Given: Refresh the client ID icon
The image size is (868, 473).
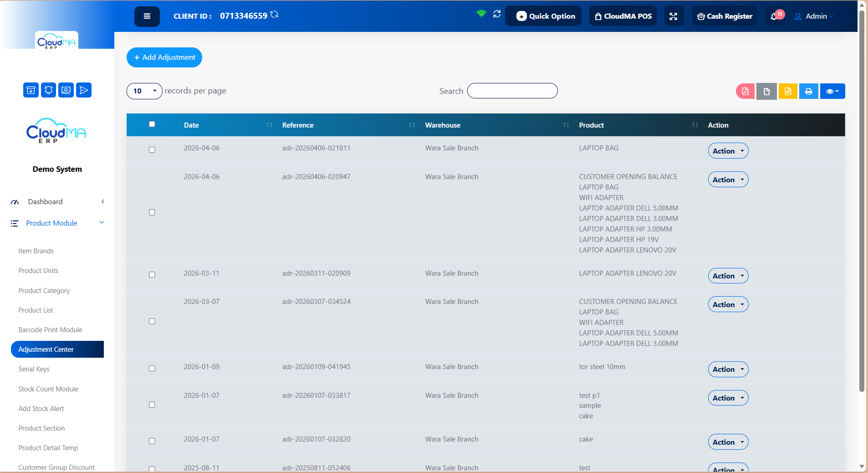Looking at the screenshot, I should pyautogui.click(x=274, y=15).
